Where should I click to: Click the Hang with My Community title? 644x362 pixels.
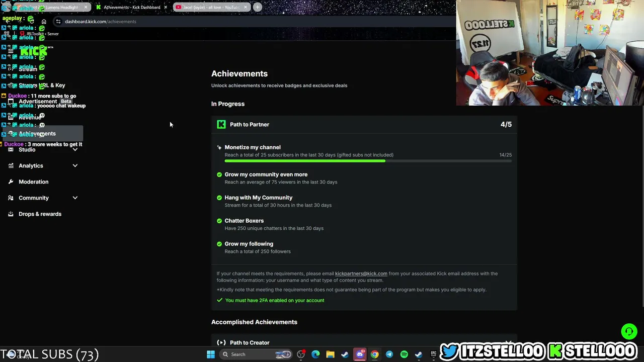click(x=259, y=198)
